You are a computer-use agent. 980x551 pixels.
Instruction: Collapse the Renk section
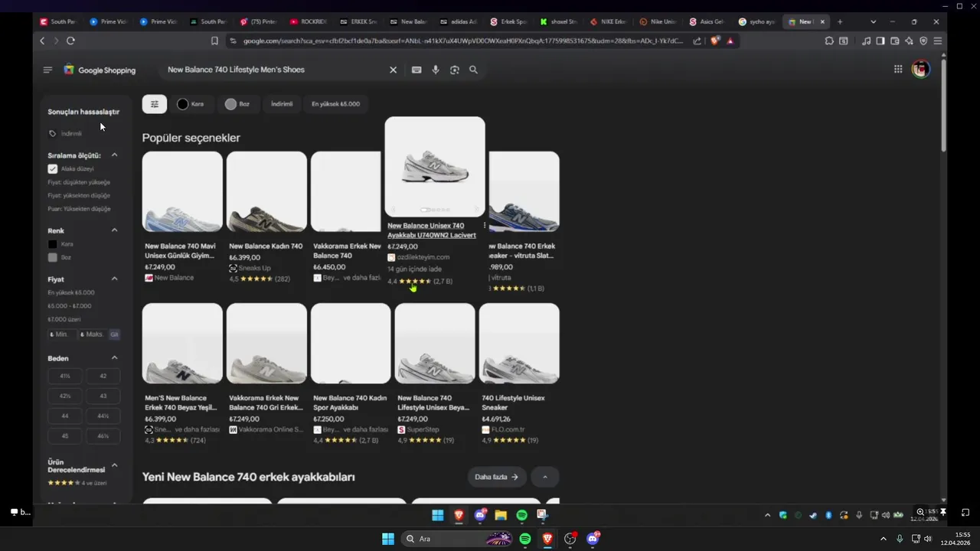(114, 230)
